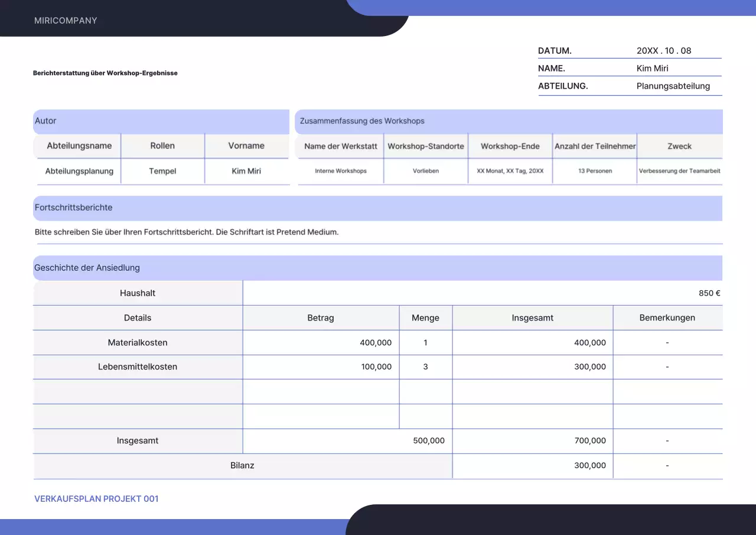756x535 pixels.
Task: Click the Interne Workshops cell
Action: 341,171
